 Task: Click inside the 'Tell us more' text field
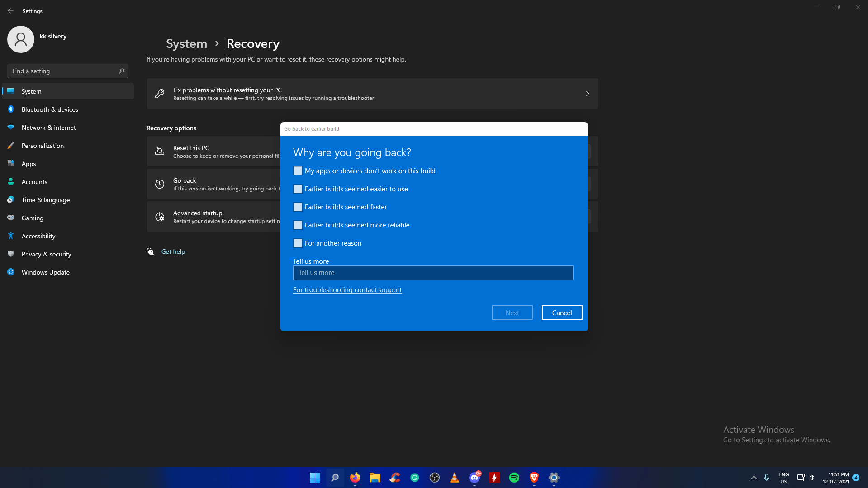click(x=433, y=273)
